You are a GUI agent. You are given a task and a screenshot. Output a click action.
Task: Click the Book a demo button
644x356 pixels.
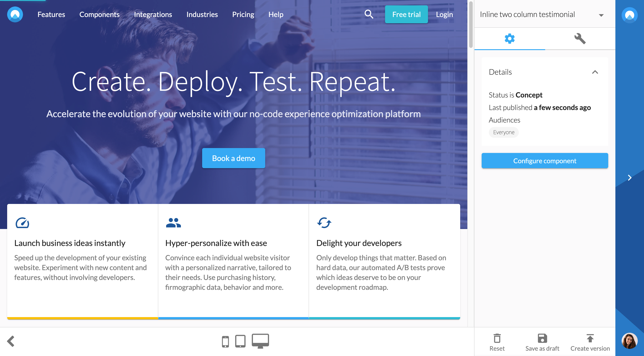[x=233, y=158]
